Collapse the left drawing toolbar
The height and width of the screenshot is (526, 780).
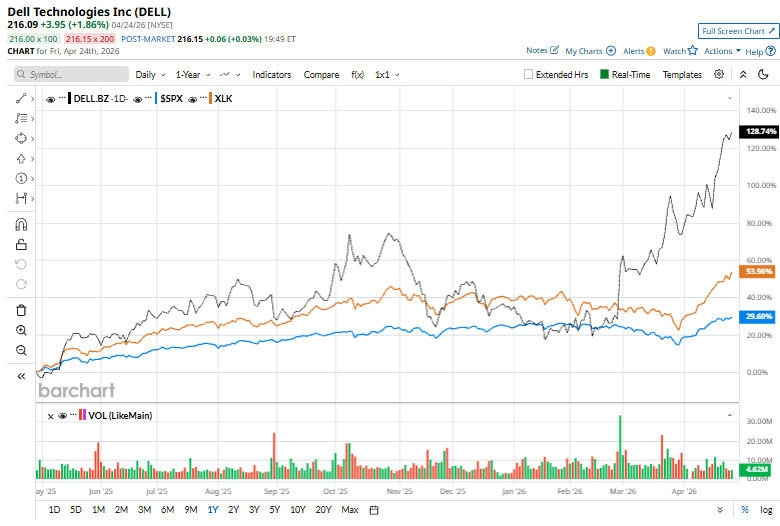[x=21, y=376]
